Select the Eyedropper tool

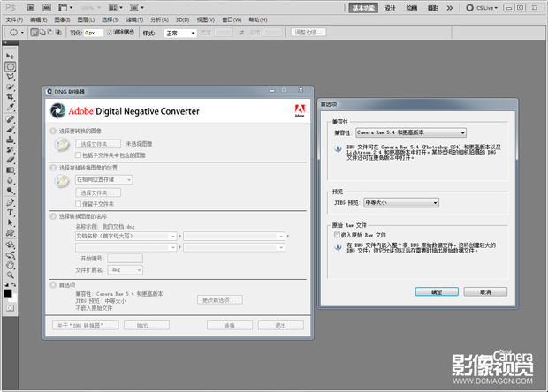pyautogui.click(x=10, y=107)
